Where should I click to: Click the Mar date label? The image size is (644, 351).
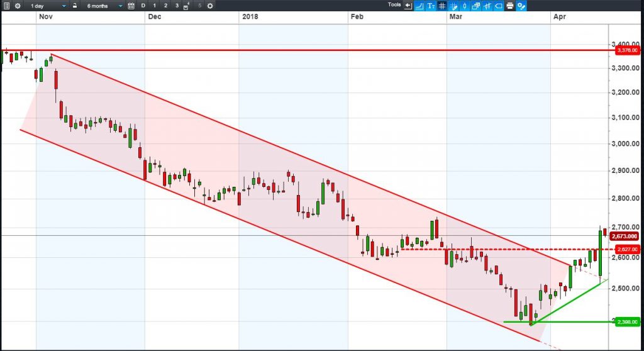tap(455, 17)
